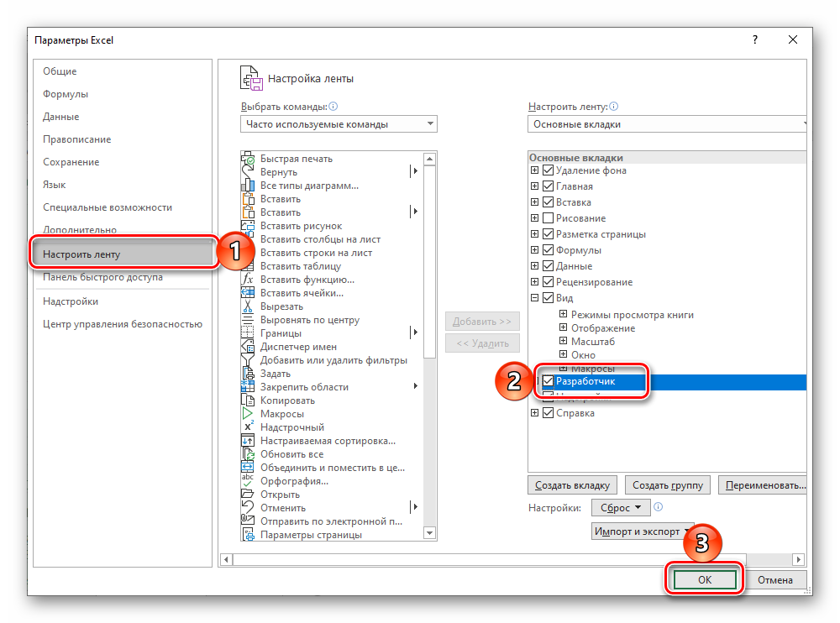This screenshot has height=623, width=840.
Task: Select the Все типы диаграмм chart icon
Action: pos(248,186)
